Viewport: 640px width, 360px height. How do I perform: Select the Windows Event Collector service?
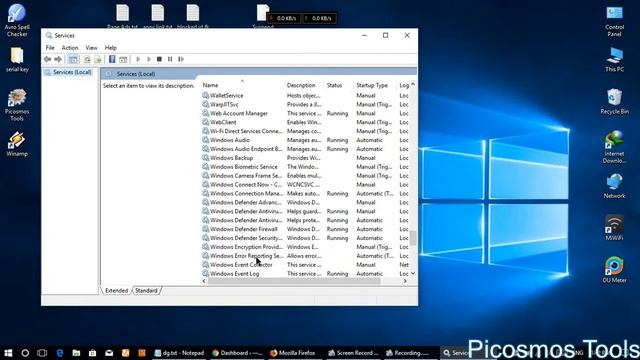[x=305, y=265]
